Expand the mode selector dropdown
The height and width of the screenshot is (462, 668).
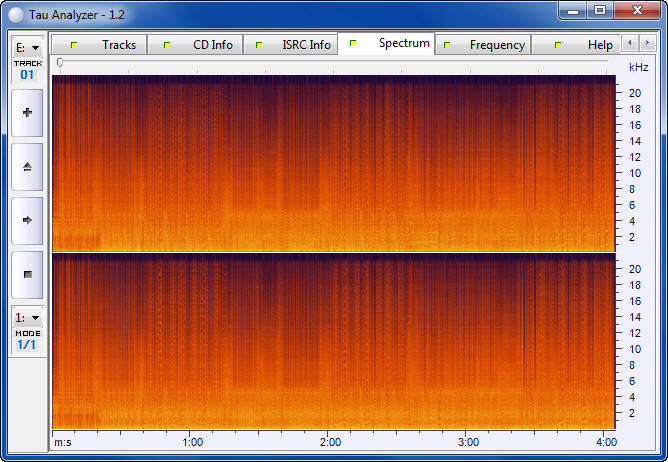(x=27, y=317)
